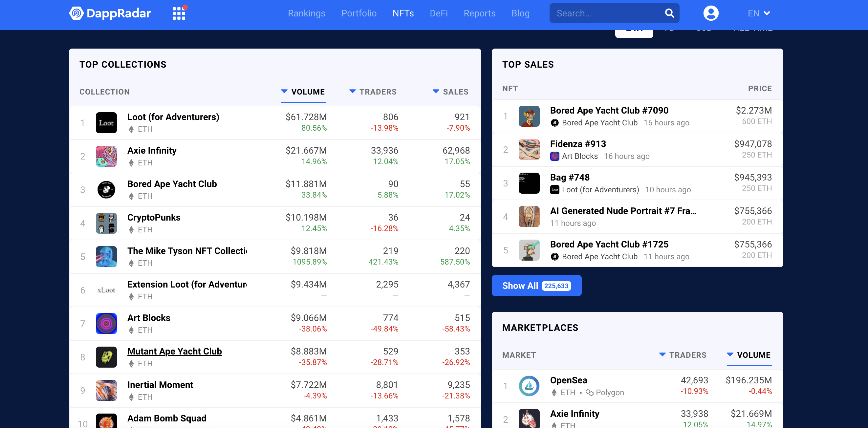Open Loot (for Adventurers) collection link

173,117
